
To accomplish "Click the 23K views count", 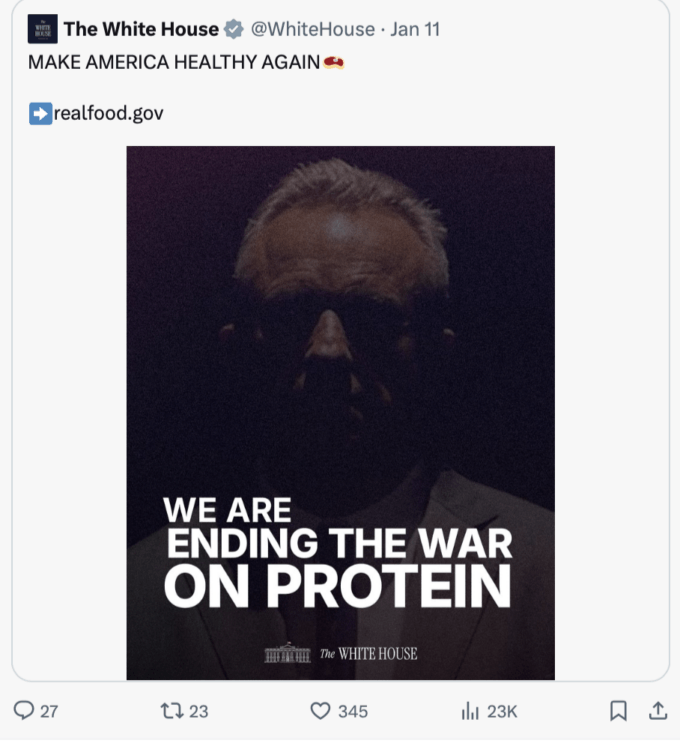I will [502, 712].
